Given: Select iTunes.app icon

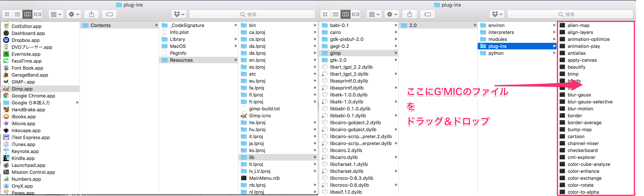Looking at the screenshot, I should tap(6, 144).
